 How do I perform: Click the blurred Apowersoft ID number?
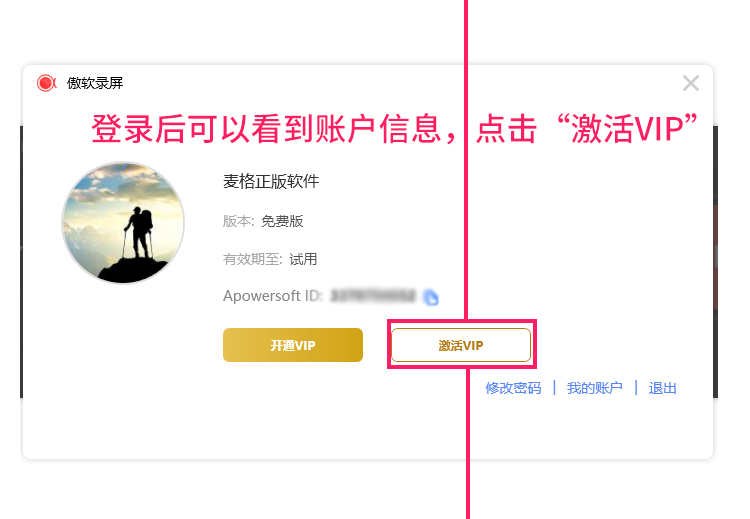373,296
